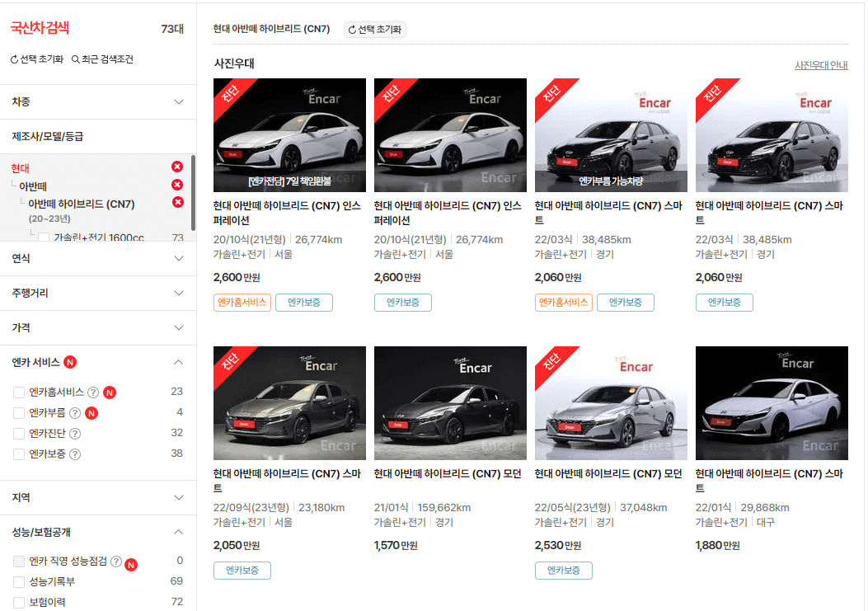Image resolution: width=868 pixels, height=611 pixels.
Task: Check the 엔카 직영 성능점검 checkbox
Action: coord(19,562)
